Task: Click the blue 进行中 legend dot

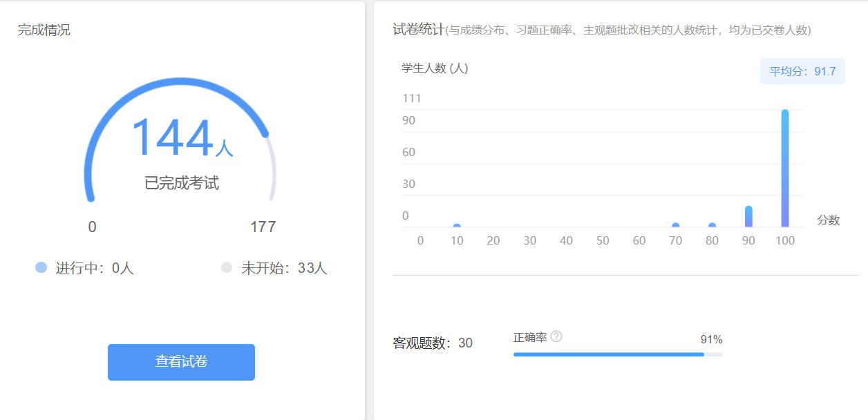Action: click(41, 267)
